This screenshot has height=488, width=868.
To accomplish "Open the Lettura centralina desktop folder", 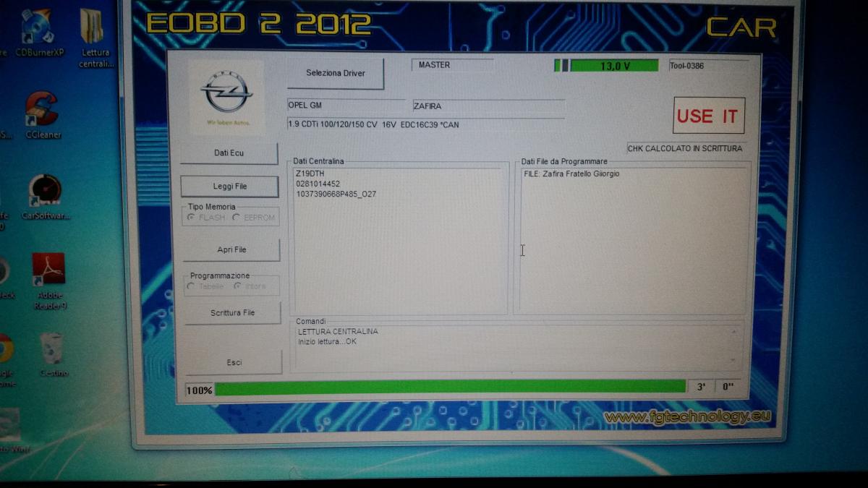I will (x=95, y=38).
